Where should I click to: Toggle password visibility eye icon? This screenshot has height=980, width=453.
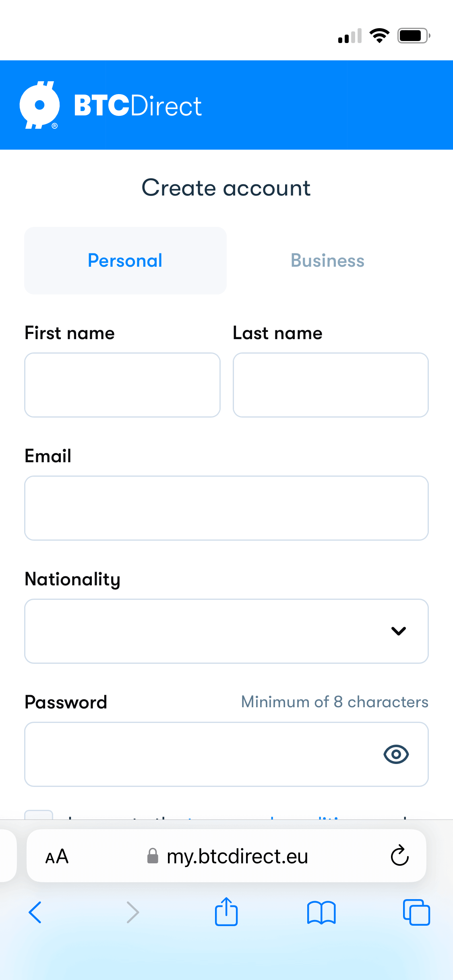pos(396,754)
